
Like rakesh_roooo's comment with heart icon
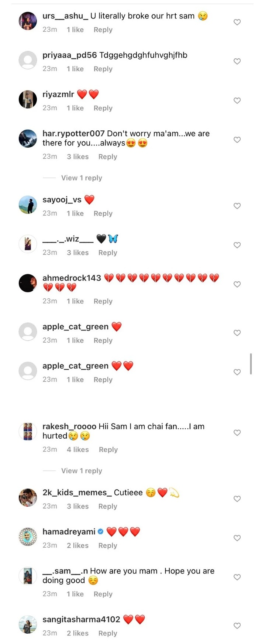[x=237, y=433]
